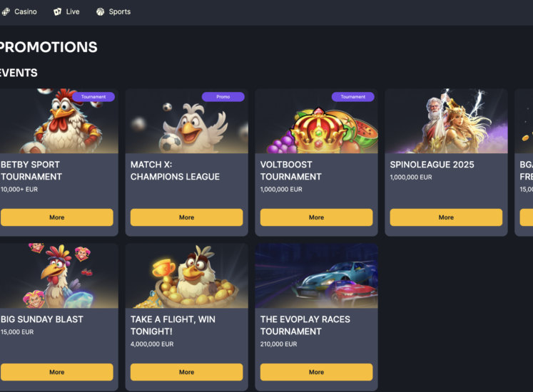Click the Sports ball icon
533x392 pixels.
[x=101, y=12]
